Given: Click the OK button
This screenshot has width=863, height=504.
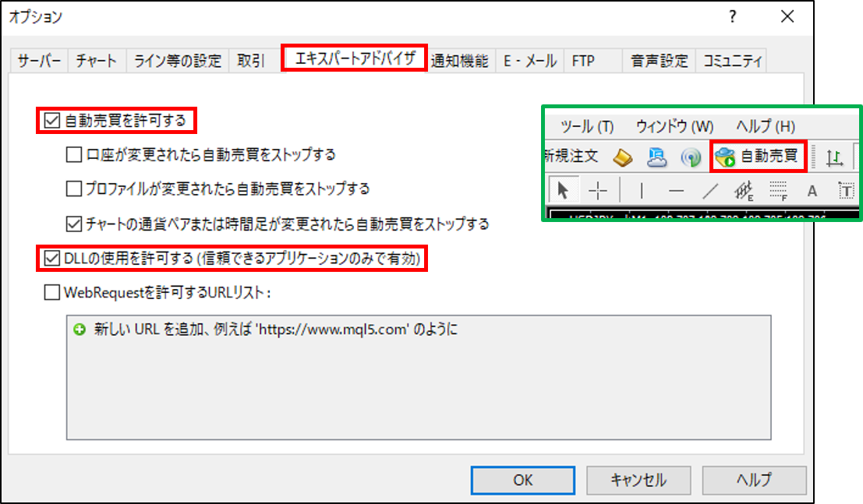Looking at the screenshot, I should 523,481.
